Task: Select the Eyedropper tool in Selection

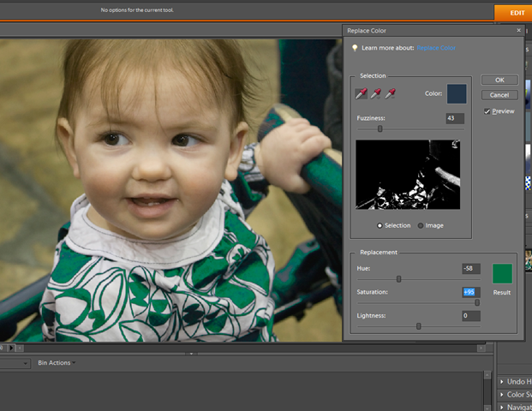Action: [361, 93]
